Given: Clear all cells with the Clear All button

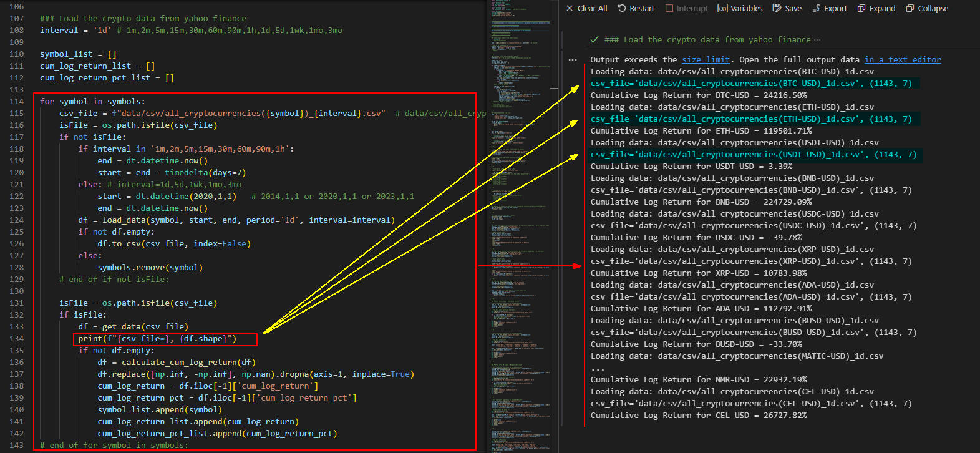Looking at the screenshot, I should (x=586, y=8).
